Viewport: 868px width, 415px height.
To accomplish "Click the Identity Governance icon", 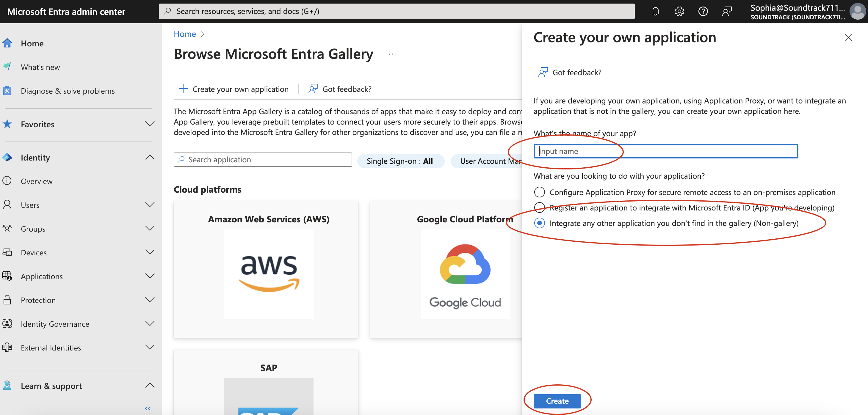I will point(7,324).
